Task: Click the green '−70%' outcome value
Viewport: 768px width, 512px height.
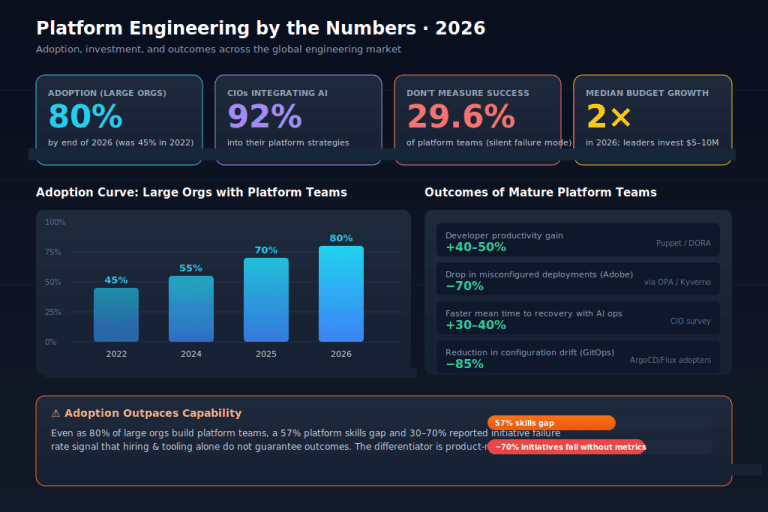Action: tap(464, 286)
